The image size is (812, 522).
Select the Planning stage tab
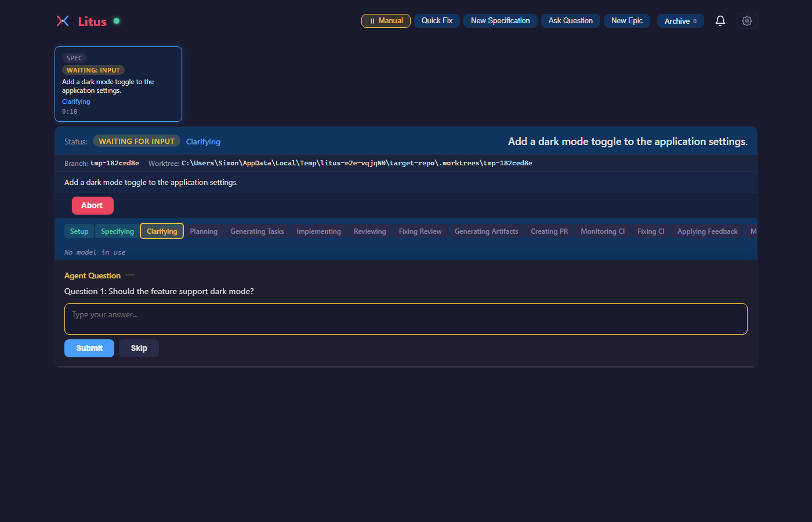(204, 231)
